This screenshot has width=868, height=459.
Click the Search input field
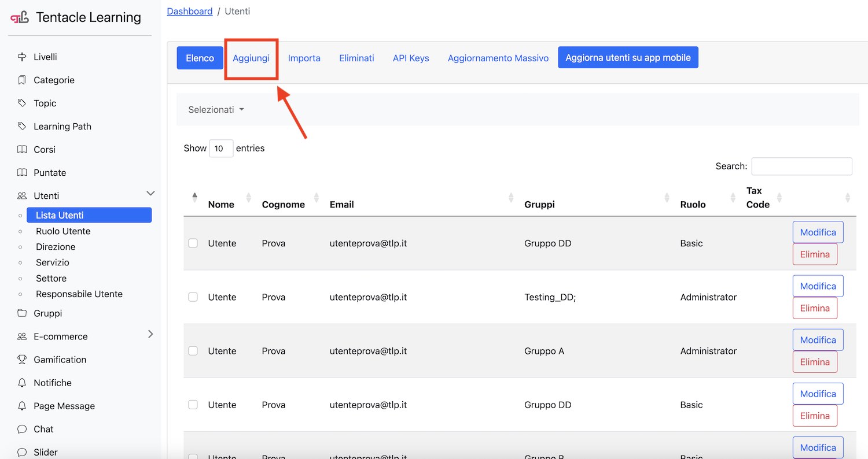[801, 166]
